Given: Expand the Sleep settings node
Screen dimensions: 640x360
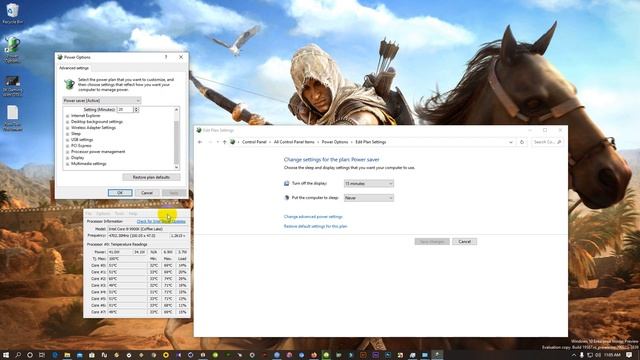Looking at the screenshot, I should pos(68,134).
